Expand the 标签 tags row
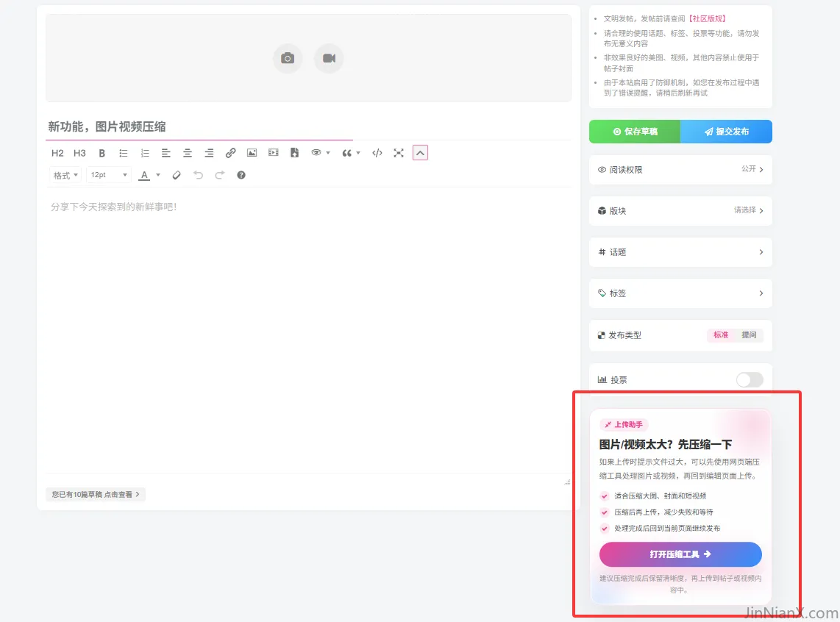The width and height of the screenshot is (840, 622). tap(680, 293)
